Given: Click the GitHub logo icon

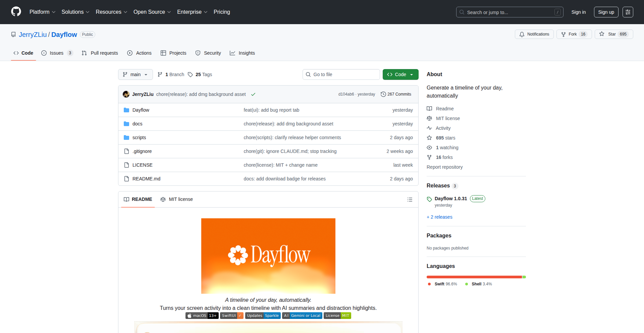Looking at the screenshot, I should tap(16, 12).
